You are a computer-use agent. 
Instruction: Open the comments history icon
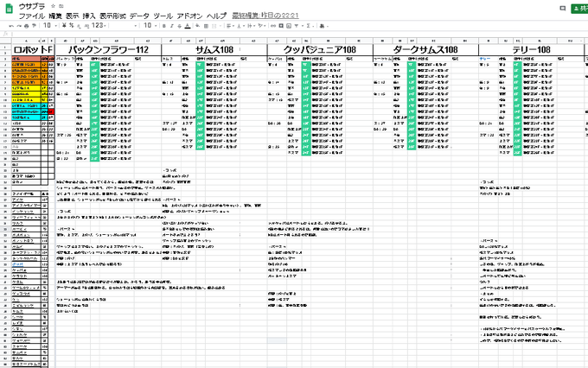(563, 9)
